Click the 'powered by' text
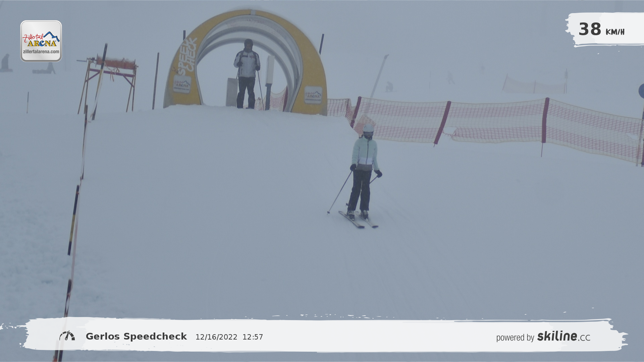The height and width of the screenshot is (362, 644). (x=515, y=338)
